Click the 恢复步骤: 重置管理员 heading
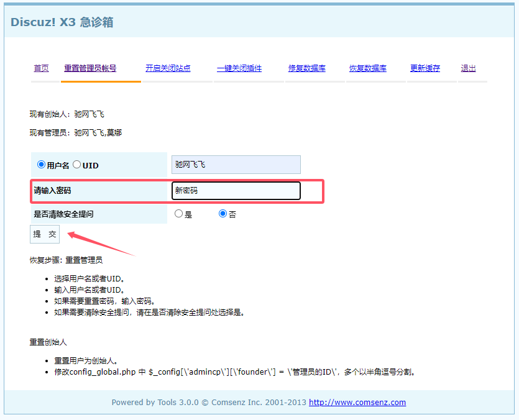The height and width of the screenshot is (420, 519). (67, 260)
